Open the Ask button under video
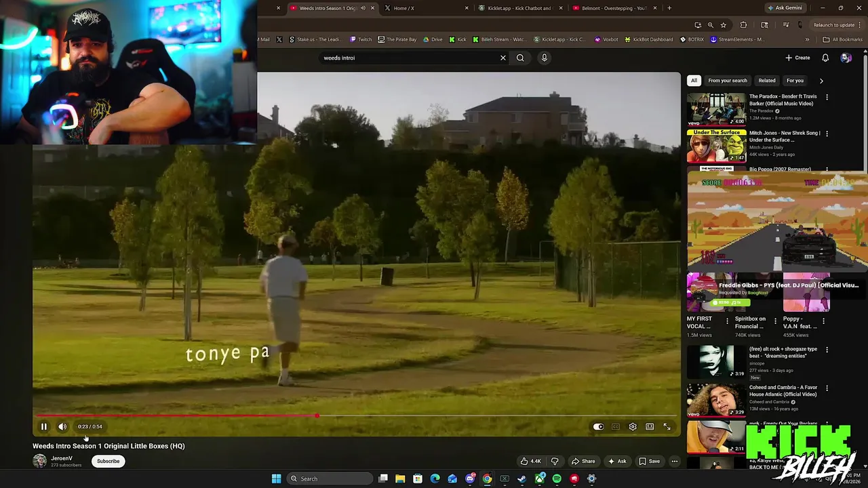Screen dimensions: 868x488 pos(617,461)
